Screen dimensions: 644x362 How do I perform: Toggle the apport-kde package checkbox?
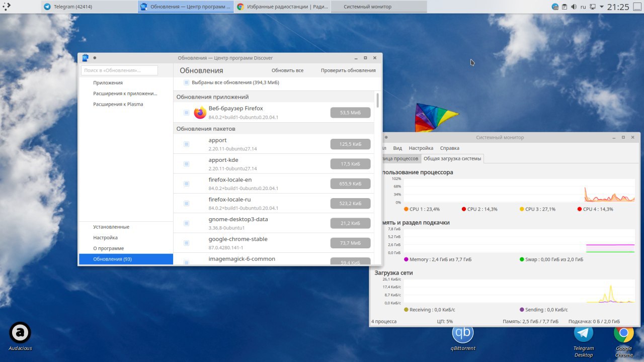click(x=187, y=164)
